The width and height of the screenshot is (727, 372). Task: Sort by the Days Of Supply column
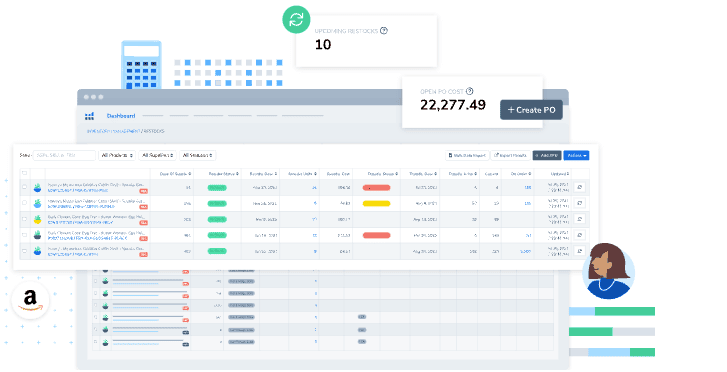click(175, 174)
